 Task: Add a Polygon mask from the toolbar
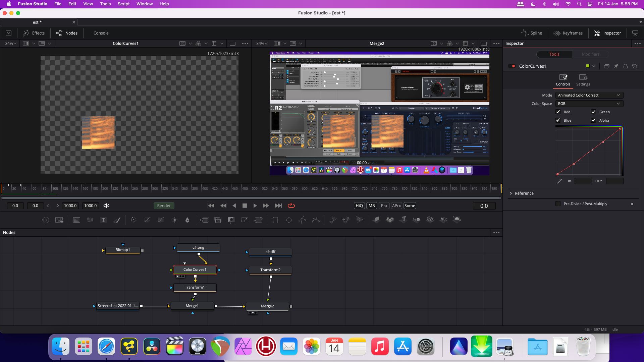pyautogui.click(x=302, y=220)
